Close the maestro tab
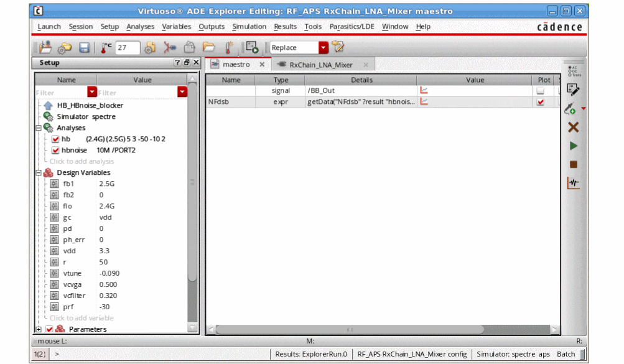624x364 pixels. pos(262,64)
